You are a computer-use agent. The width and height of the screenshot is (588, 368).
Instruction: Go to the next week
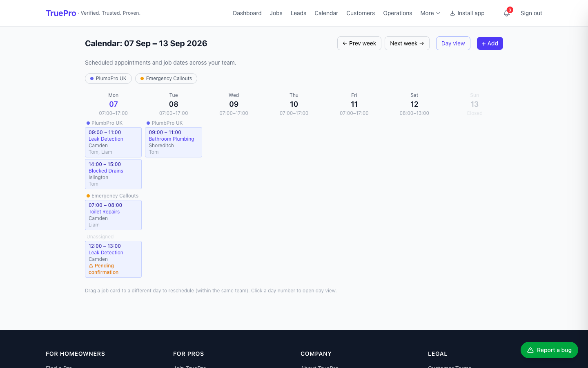coord(407,43)
